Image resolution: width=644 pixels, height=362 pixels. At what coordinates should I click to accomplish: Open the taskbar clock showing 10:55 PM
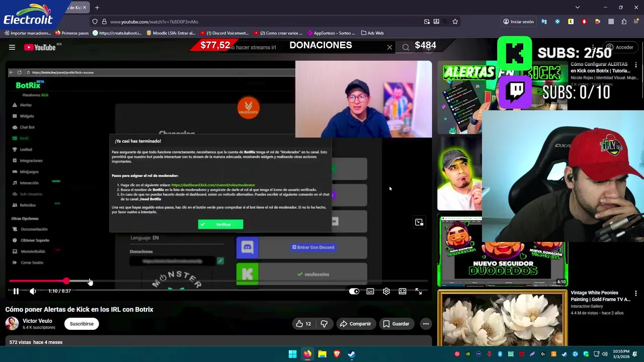621,354
